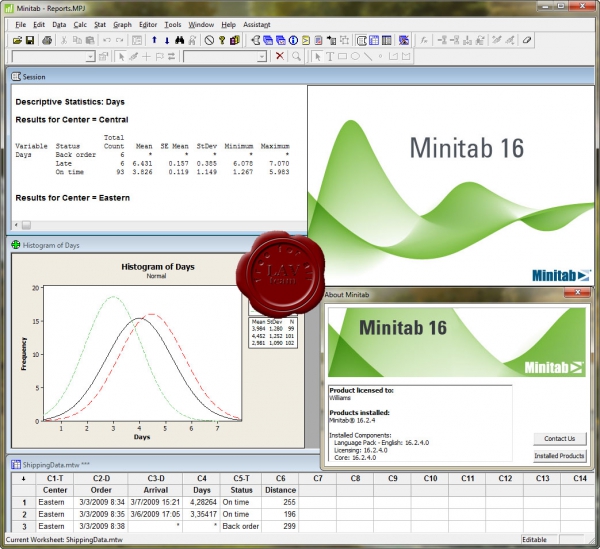Open the Assistant menu
Viewport: 600px width, 549px height.
[256, 24]
